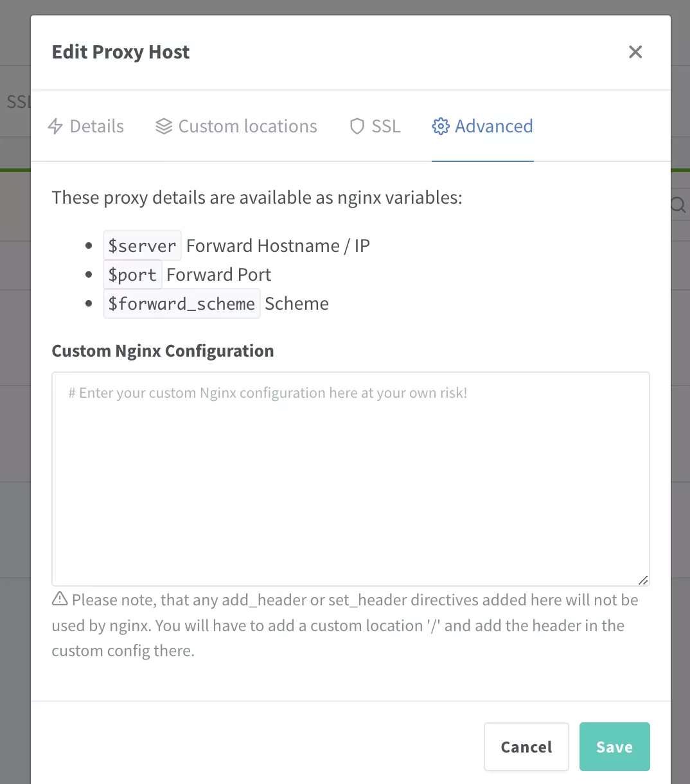Select the Advanced tab label

pos(493,127)
